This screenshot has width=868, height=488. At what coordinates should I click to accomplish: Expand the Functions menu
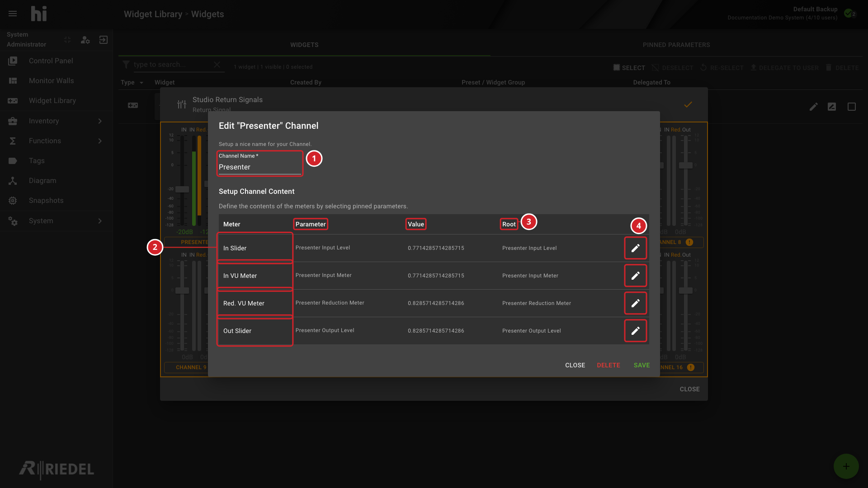coord(56,141)
